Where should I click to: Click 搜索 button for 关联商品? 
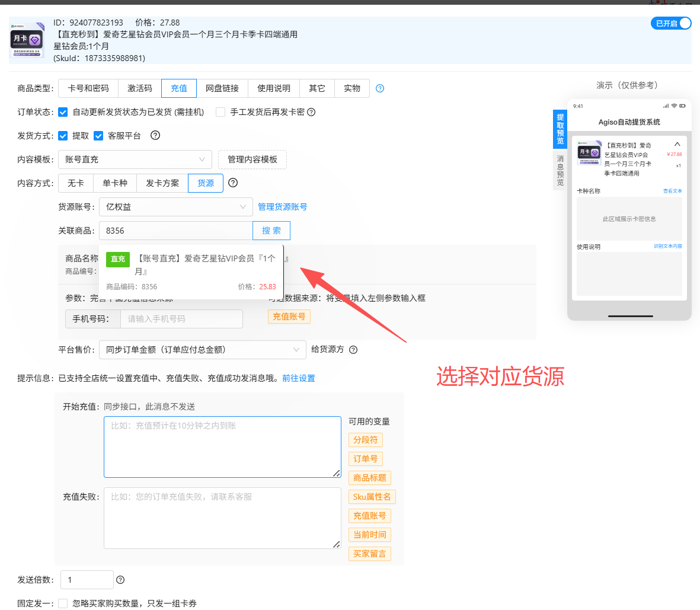(x=271, y=231)
